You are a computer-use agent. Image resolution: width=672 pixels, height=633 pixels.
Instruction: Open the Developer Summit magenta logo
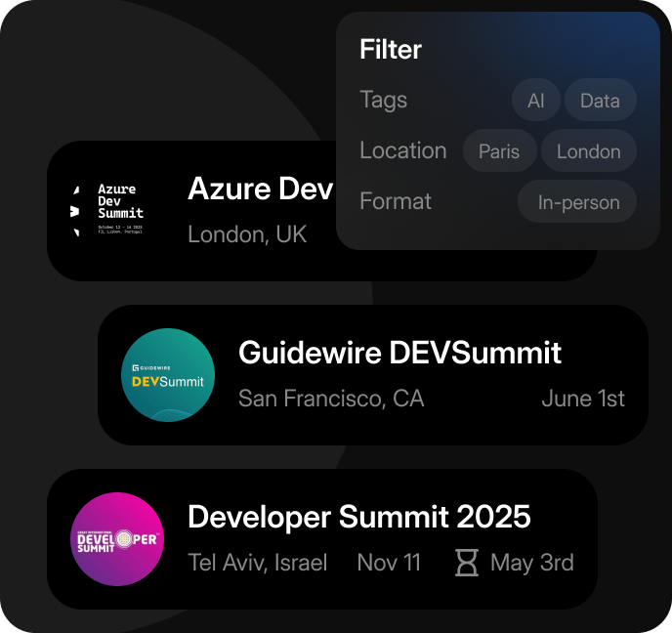coord(117,539)
